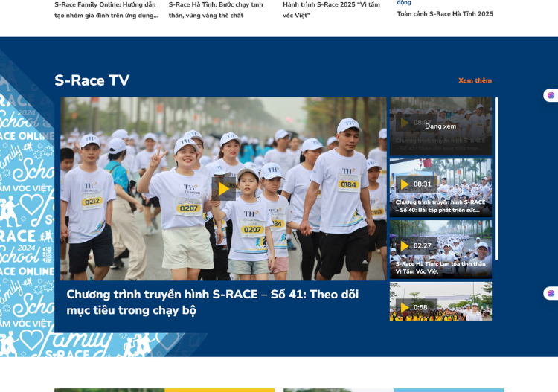Play the 08:31 Số 40 video
The image size is (558, 392).
(x=404, y=184)
